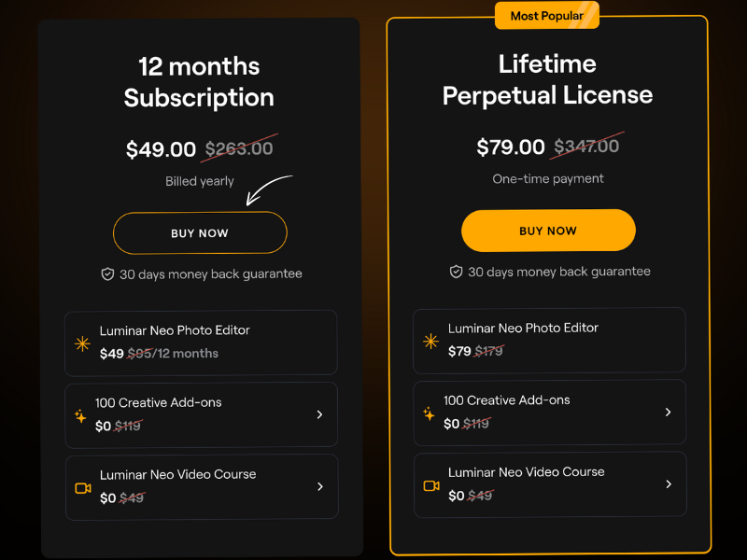Select the 12 months Subscription heading
The height and width of the screenshot is (560, 747).
point(199,82)
